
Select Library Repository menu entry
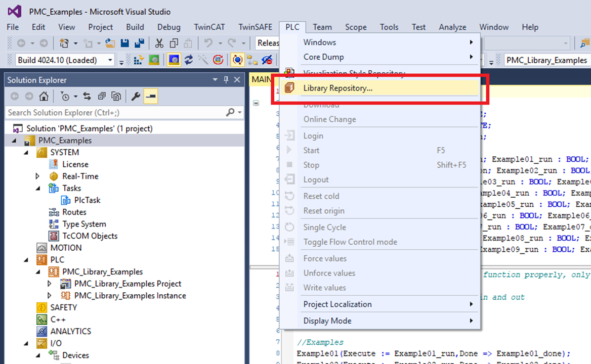point(337,88)
